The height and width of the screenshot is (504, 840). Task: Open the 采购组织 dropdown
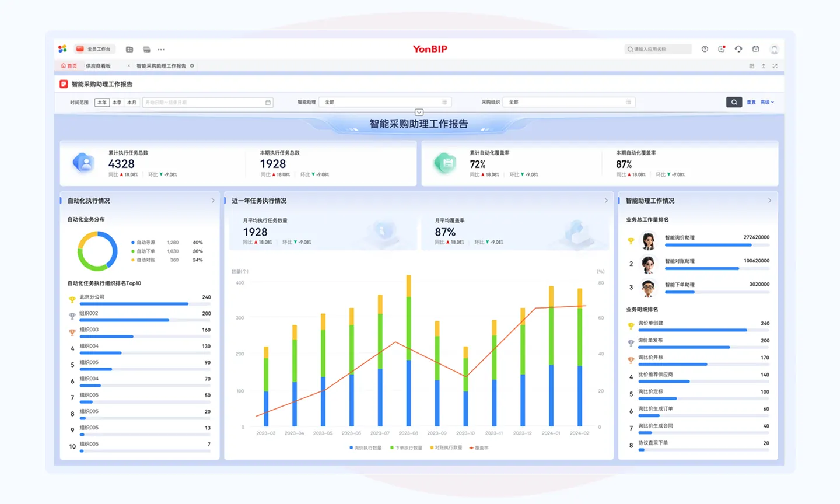pos(569,102)
